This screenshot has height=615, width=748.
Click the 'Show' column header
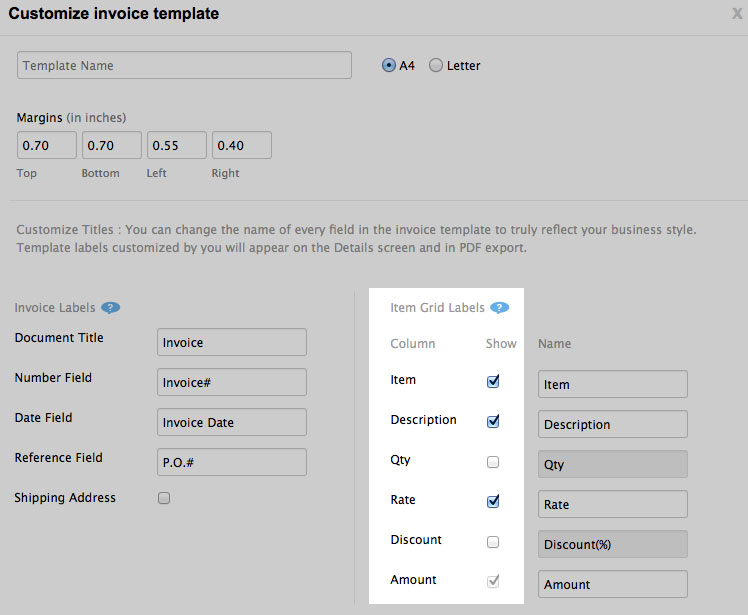pos(501,344)
